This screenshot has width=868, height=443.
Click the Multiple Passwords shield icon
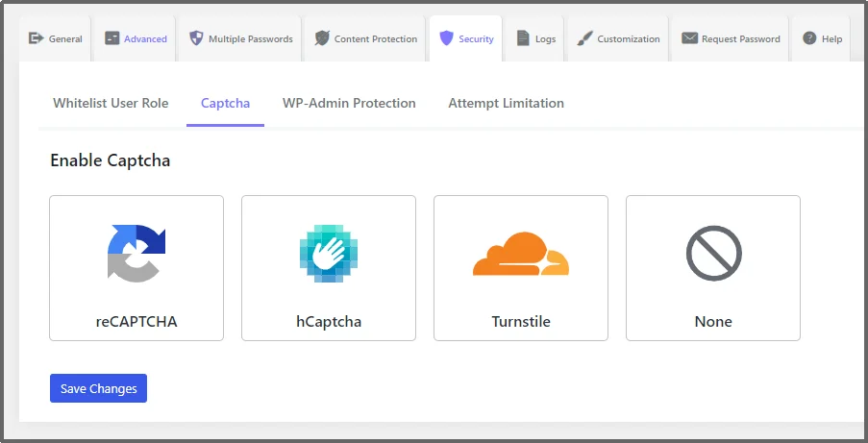point(196,38)
